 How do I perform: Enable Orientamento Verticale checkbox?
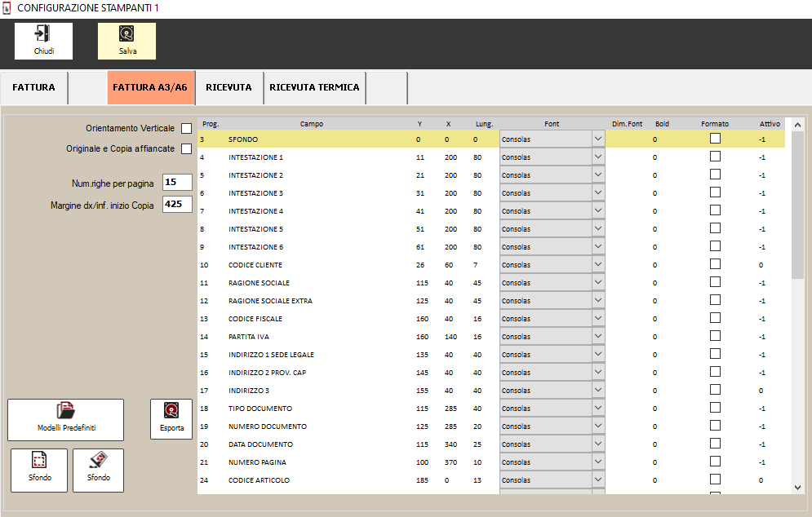(186, 128)
